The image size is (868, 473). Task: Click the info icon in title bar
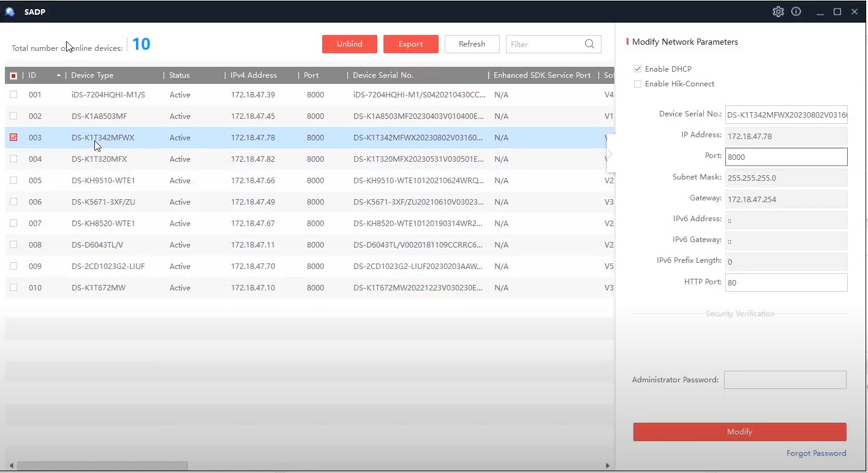pyautogui.click(x=796, y=12)
